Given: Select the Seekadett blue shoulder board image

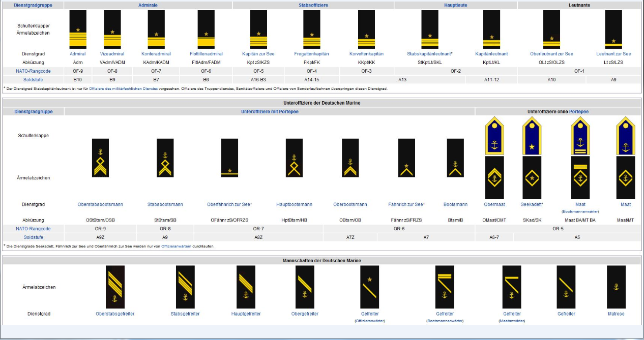Looking at the screenshot, I should click(532, 135).
